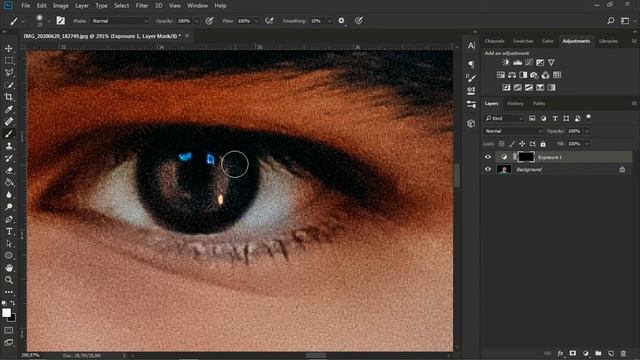Toggle lock all padlock
This screenshot has width=640, height=360.
click(543, 144)
